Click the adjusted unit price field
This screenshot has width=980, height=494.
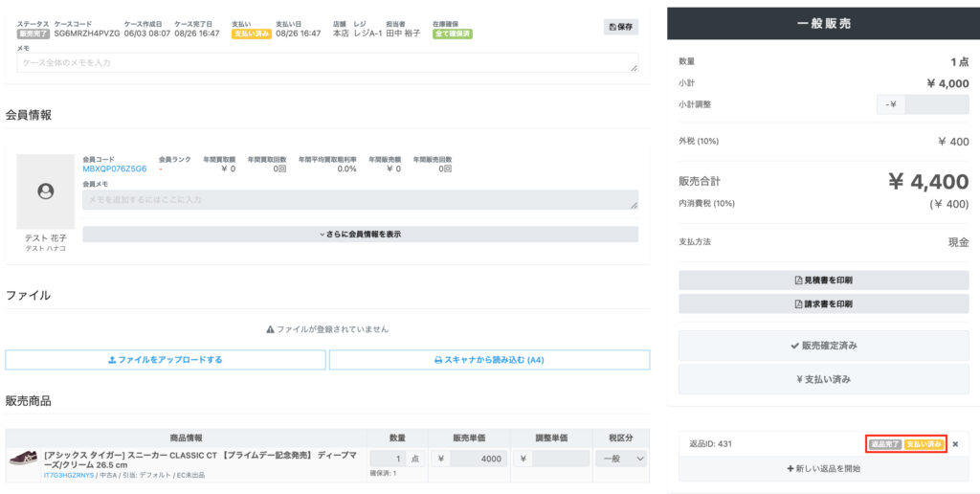tap(560, 459)
